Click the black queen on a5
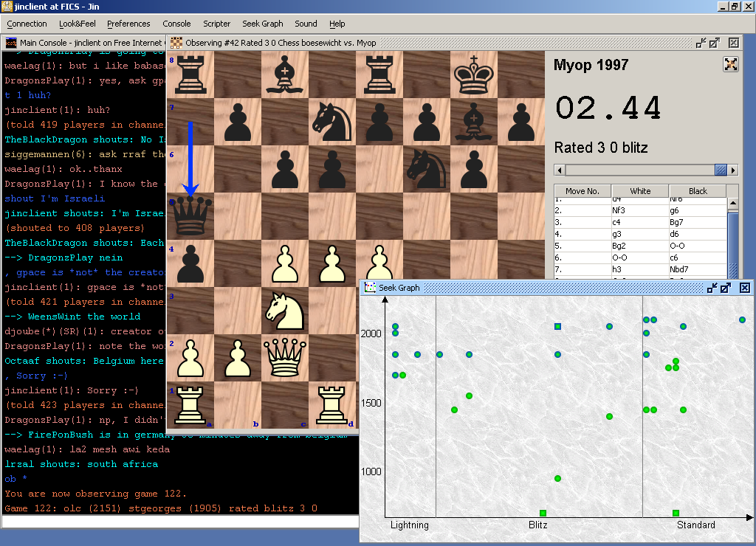This screenshot has height=546, width=756. pos(190,215)
